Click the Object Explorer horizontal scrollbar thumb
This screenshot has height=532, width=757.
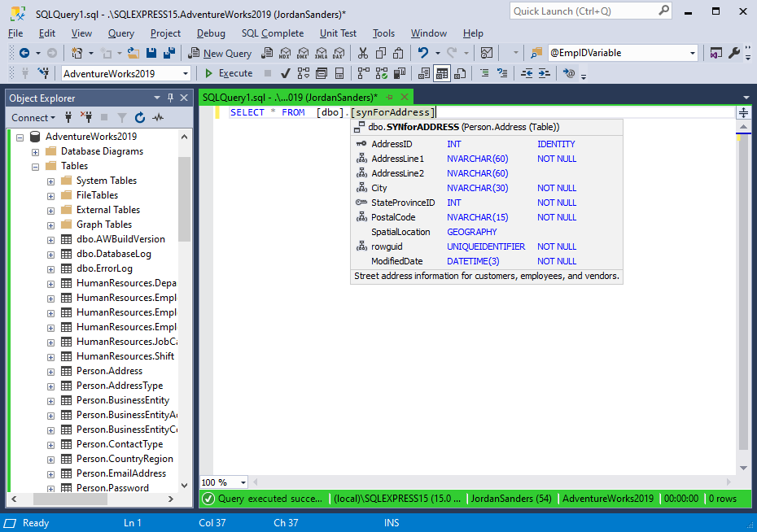[70, 499]
